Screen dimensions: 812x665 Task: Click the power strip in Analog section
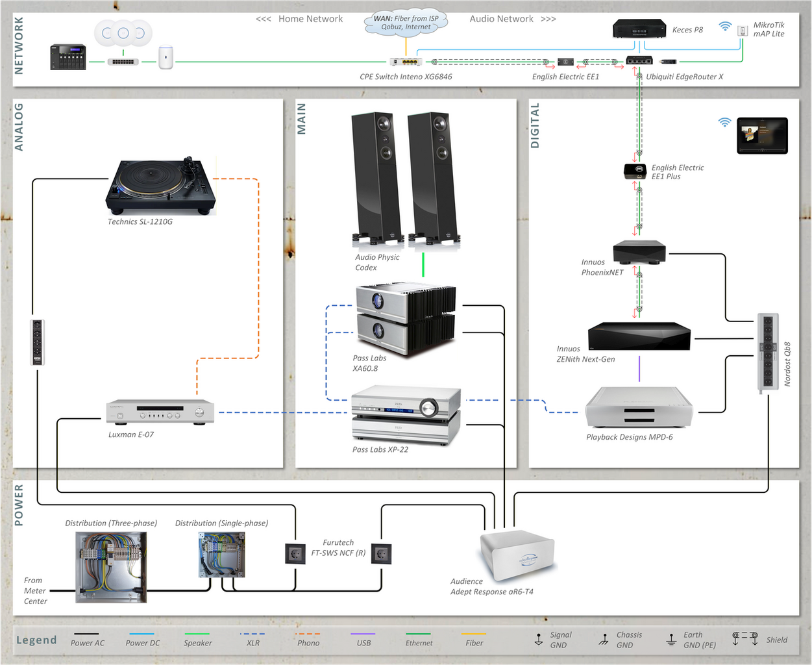point(37,342)
